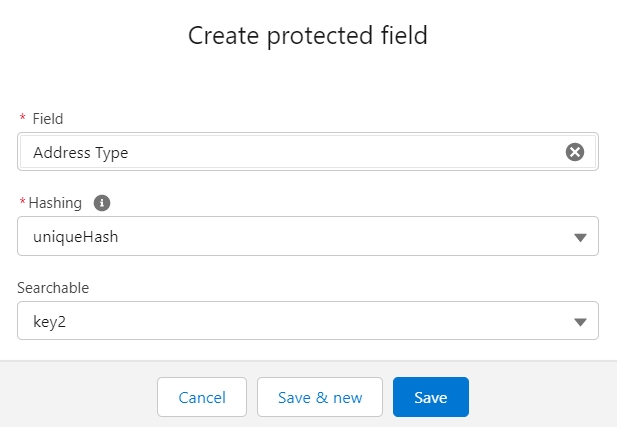Click the red asterisk beside Field
617x427 pixels.
[22, 119]
